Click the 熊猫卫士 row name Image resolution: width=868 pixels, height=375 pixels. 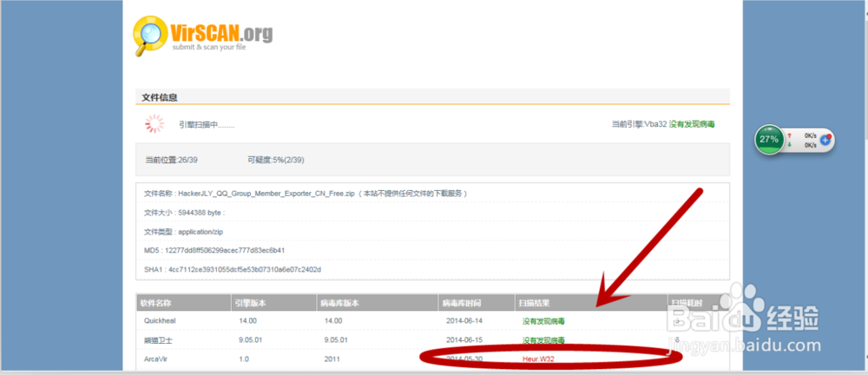tap(158, 340)
